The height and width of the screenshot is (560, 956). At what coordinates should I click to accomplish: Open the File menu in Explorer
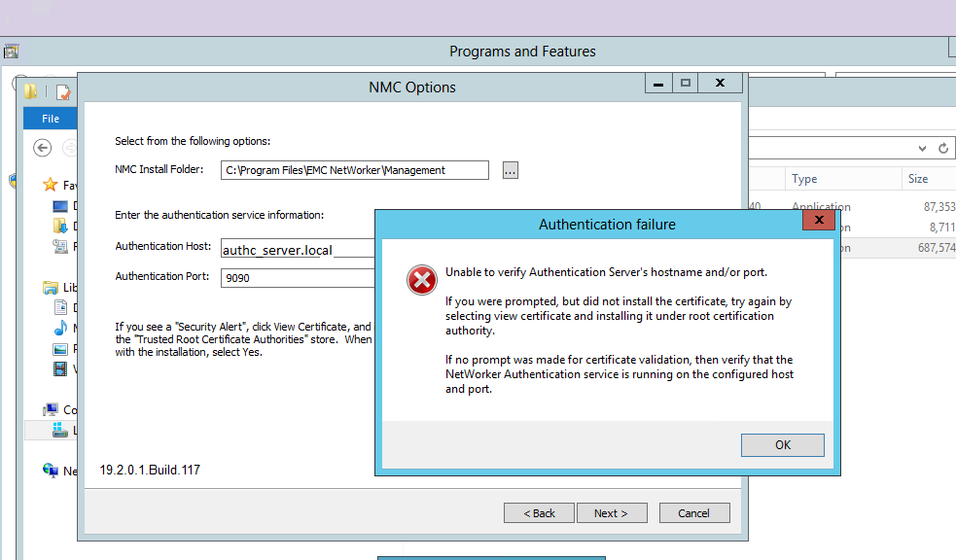pyautogui.click(x=50, y=118)
